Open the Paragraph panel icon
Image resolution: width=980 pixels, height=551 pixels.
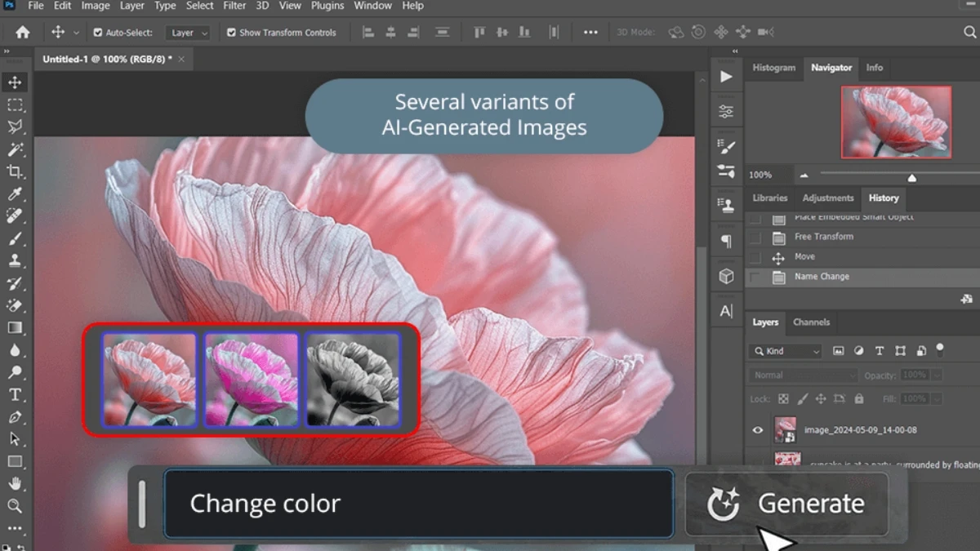click(x=726, y=241)
